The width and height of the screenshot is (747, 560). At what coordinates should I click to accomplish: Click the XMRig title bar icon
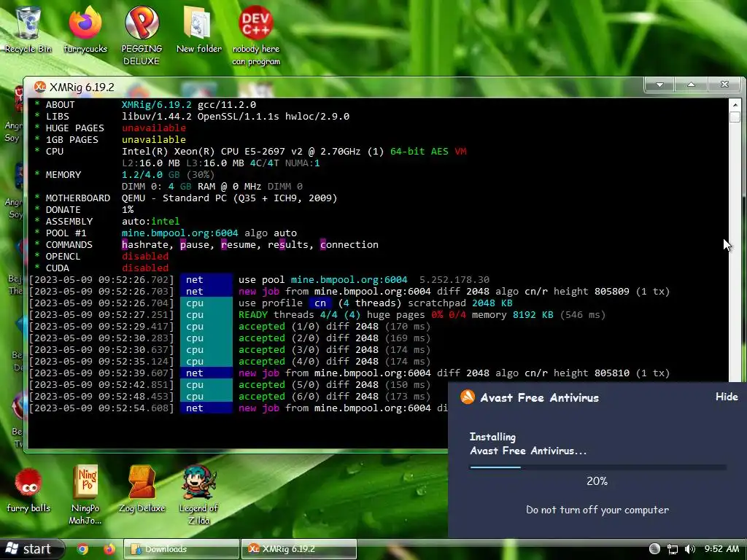40,87
